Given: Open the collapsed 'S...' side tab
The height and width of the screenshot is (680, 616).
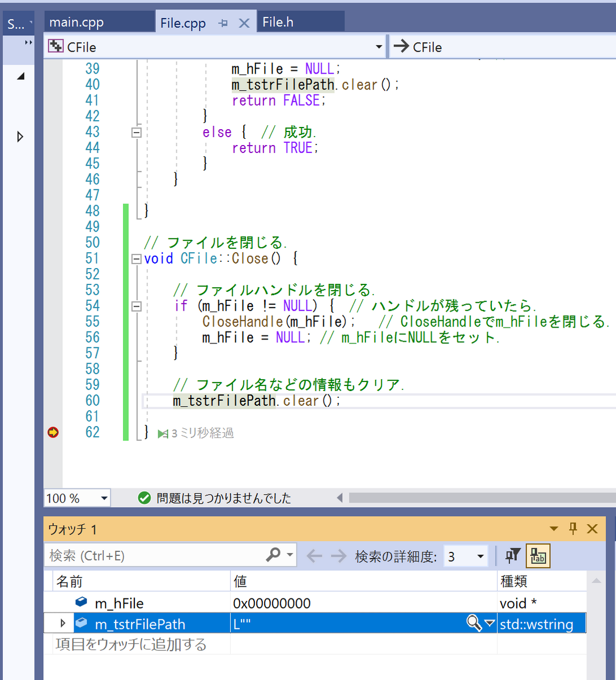Looking at the screenshot, I should click(x=19, y=24).
